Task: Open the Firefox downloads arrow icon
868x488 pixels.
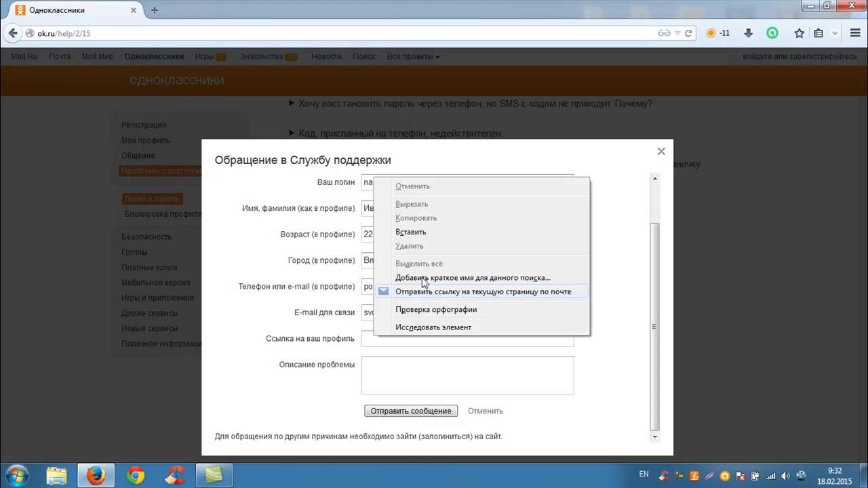Action: click(x=749, y=33)
